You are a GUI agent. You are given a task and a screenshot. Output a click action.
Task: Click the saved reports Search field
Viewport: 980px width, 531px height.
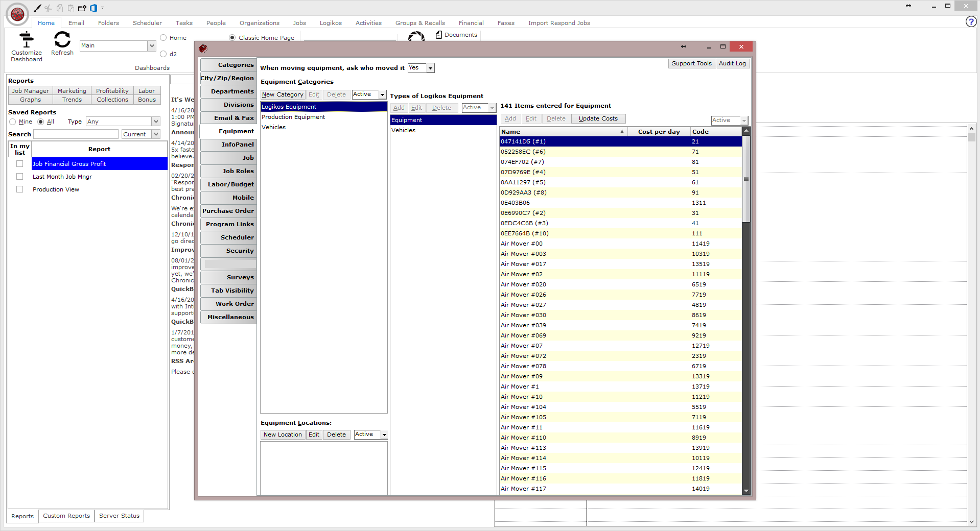pos(76,134)
